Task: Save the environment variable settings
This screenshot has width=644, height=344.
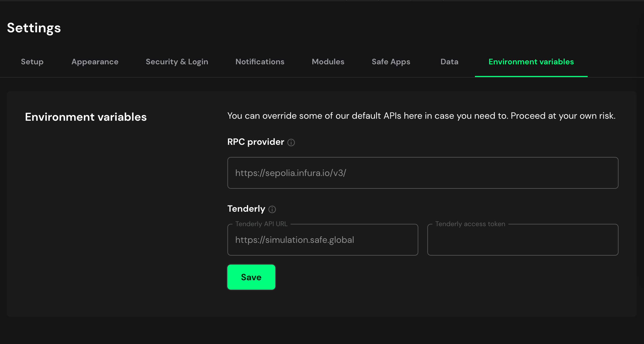Action: 251,277
